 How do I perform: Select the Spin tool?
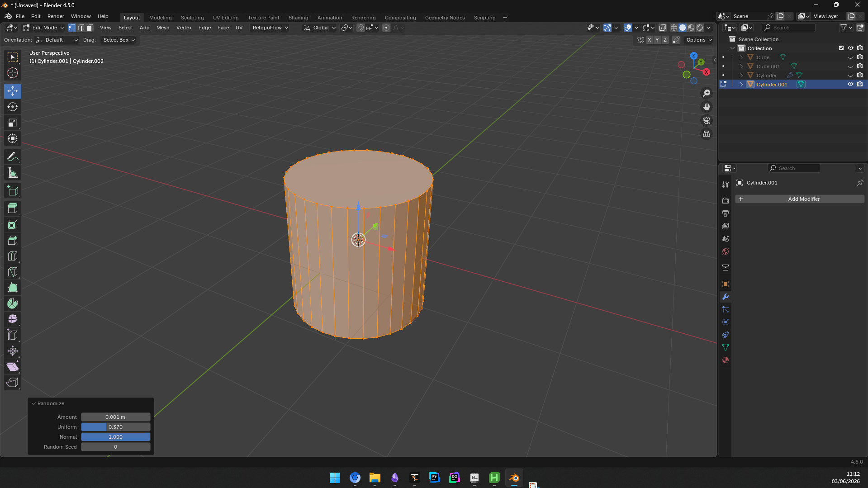tap(13, 303)
